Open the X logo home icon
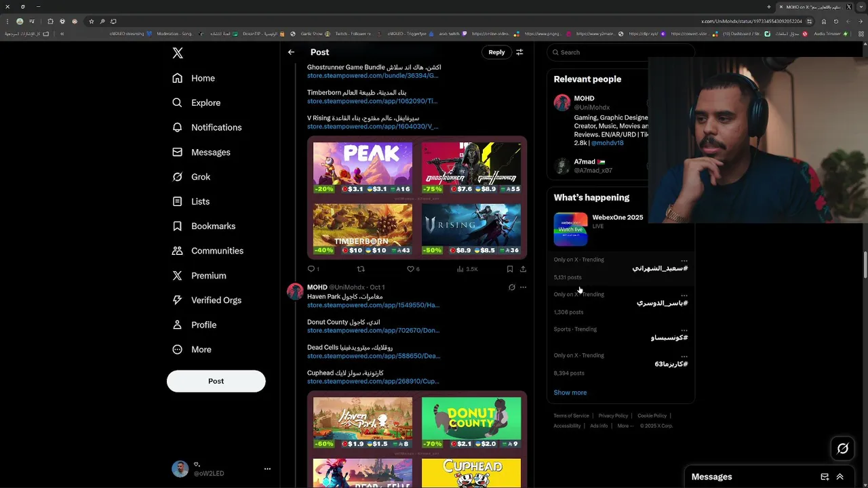The height and width of the screenshot is (488, 868). click(x=178, y=53)
